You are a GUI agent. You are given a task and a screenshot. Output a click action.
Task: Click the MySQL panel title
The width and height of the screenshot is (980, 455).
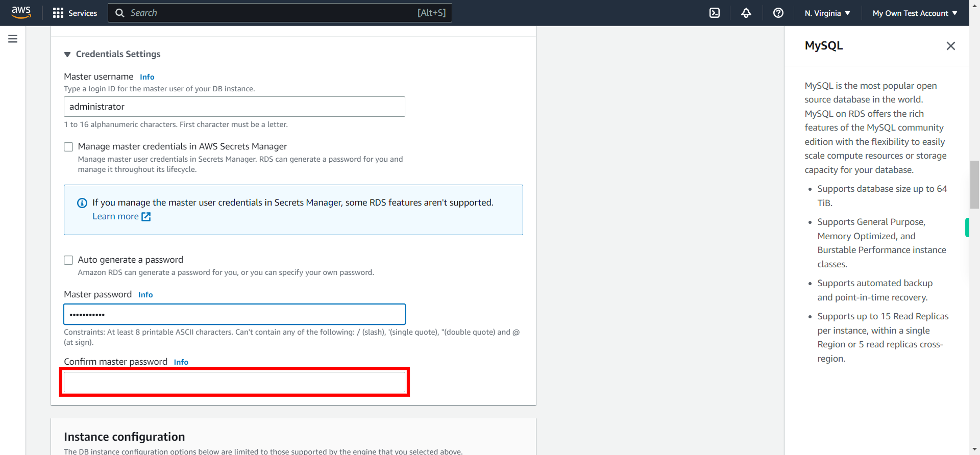click(x=823, y=45)
